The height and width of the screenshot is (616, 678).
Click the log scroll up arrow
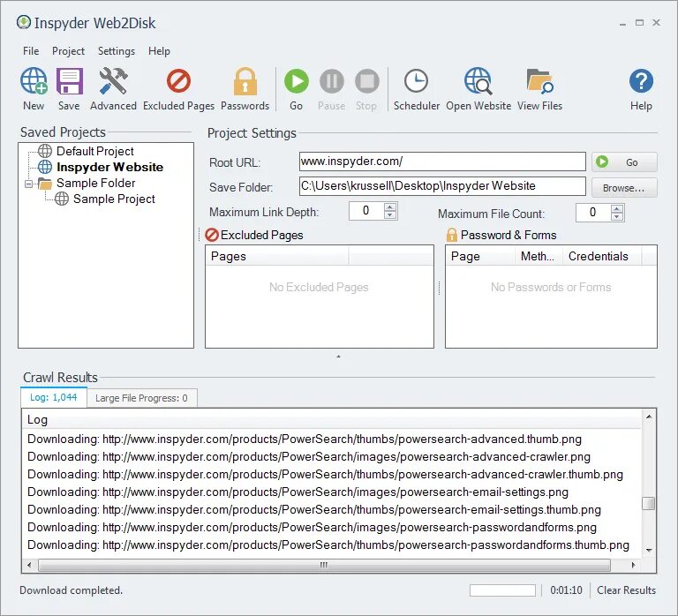pyautogui.click(x=649, y=417)
